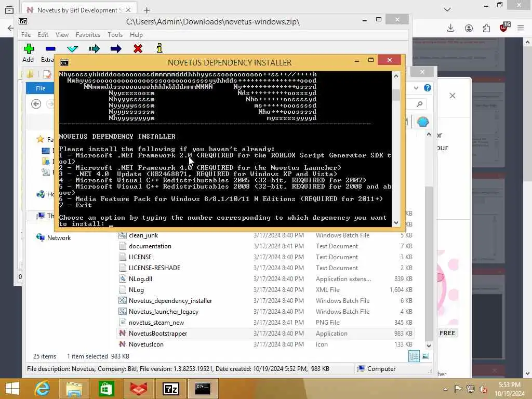Open the 7-Zip Tools menu
This screenshot has width=532, height=399.
[x=115, y=35]
